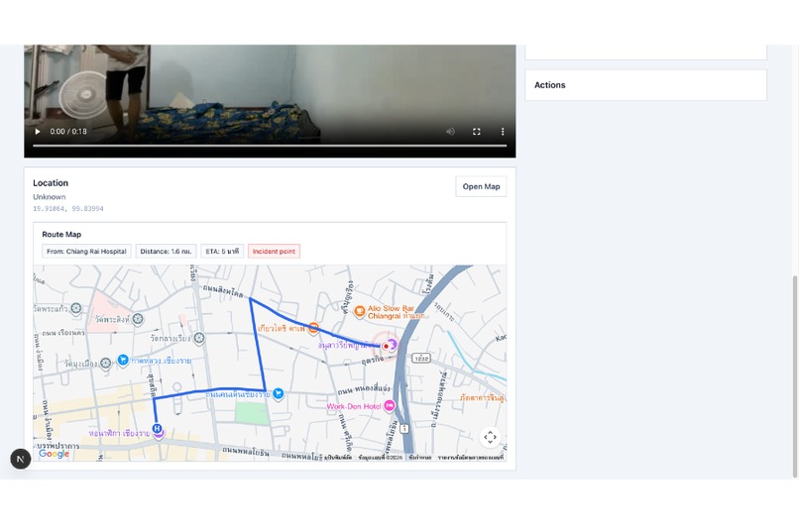Click the Alio Slow Bar Chiangrai cafe marker

[x=359, y=311]
